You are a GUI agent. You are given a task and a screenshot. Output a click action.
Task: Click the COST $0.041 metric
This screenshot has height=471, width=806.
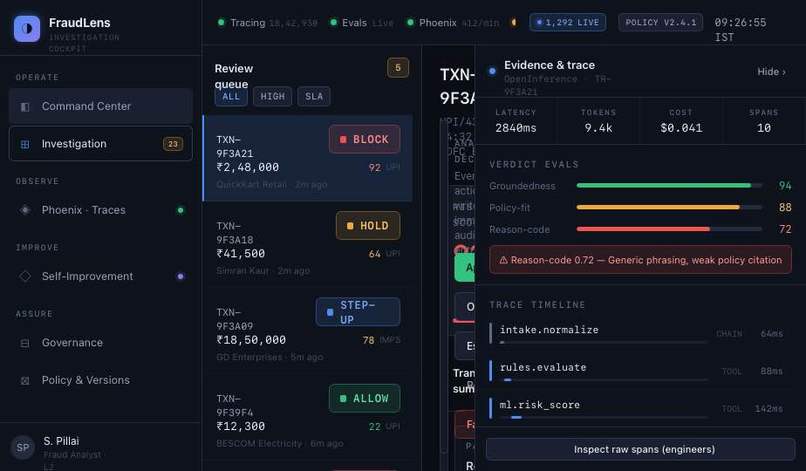tap(681, 121)
